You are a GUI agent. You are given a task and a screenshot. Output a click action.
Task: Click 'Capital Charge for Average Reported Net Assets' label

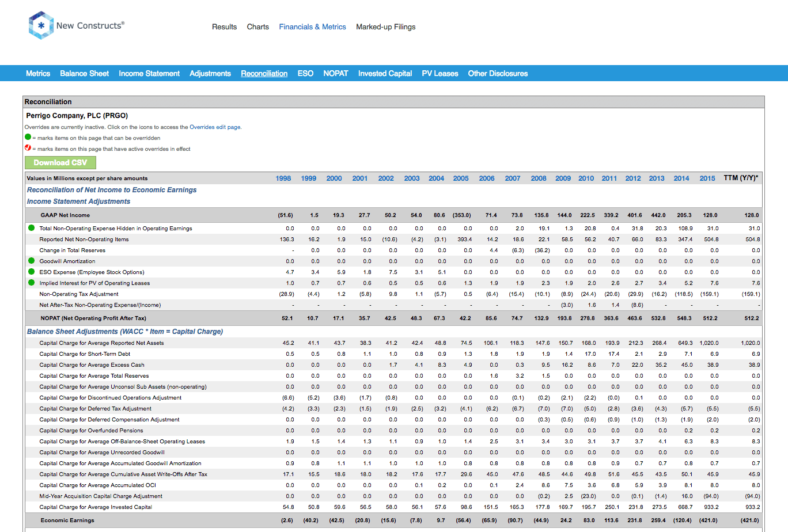(101, 343)
